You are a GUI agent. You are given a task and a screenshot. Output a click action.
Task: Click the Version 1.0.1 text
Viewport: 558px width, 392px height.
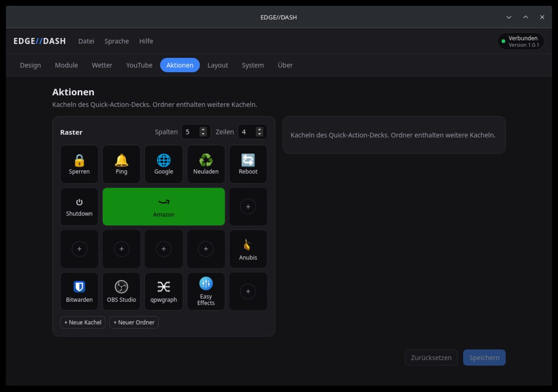(x=524, y=45)
